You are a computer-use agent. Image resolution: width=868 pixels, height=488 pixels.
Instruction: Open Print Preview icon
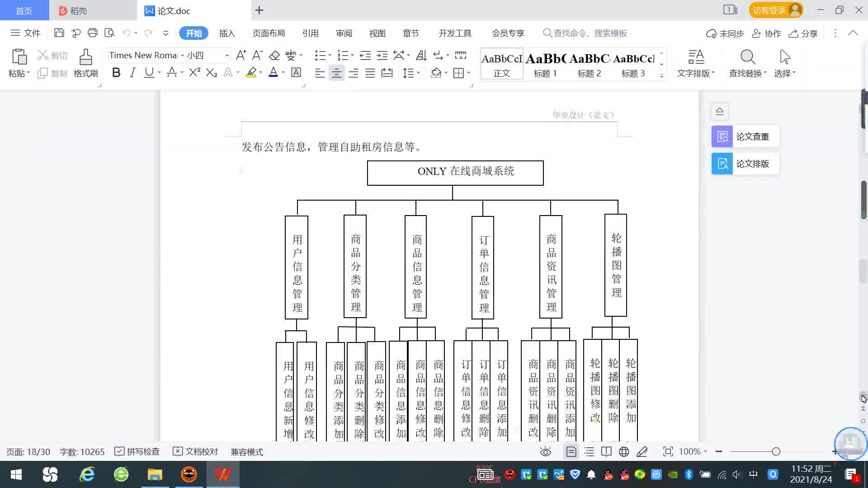tap(109, 33)
